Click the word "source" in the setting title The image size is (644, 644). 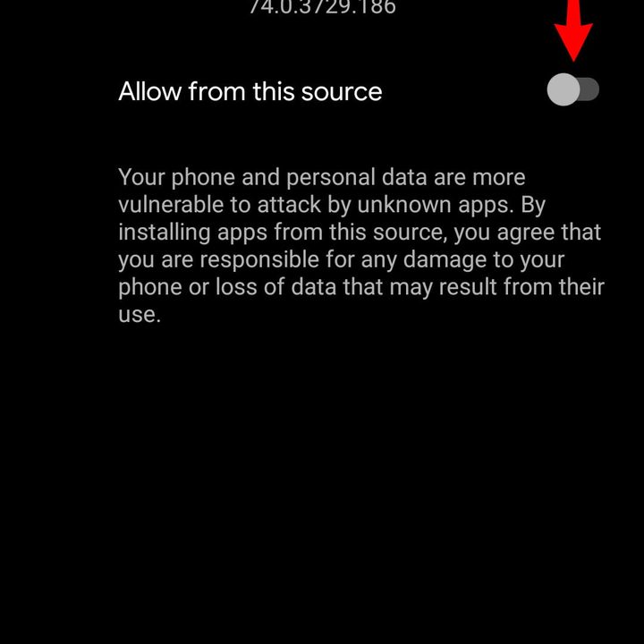342,92
